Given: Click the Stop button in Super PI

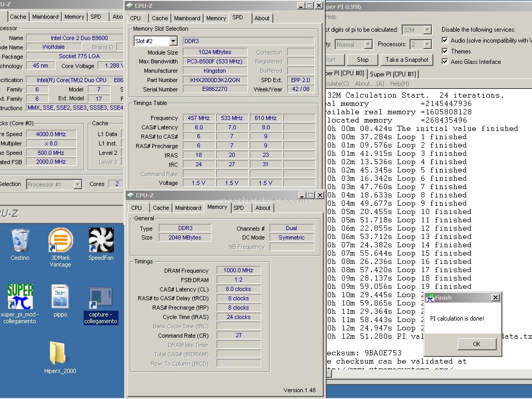Looking at the screenshot, I should click(x=362, y=60).
